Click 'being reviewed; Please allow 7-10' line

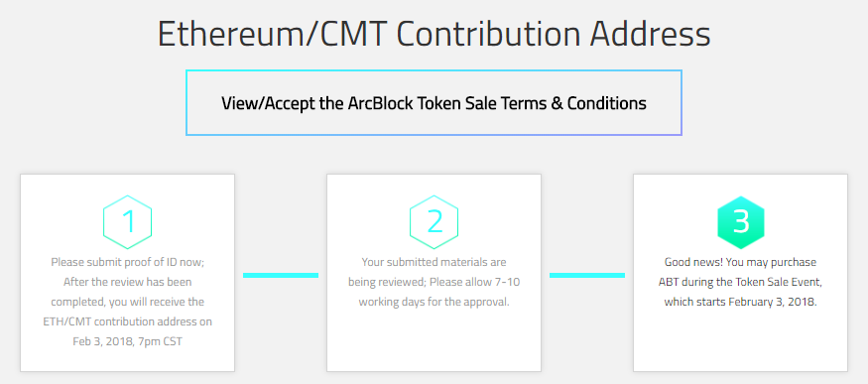pyautogui.click(x=434, y=282)
